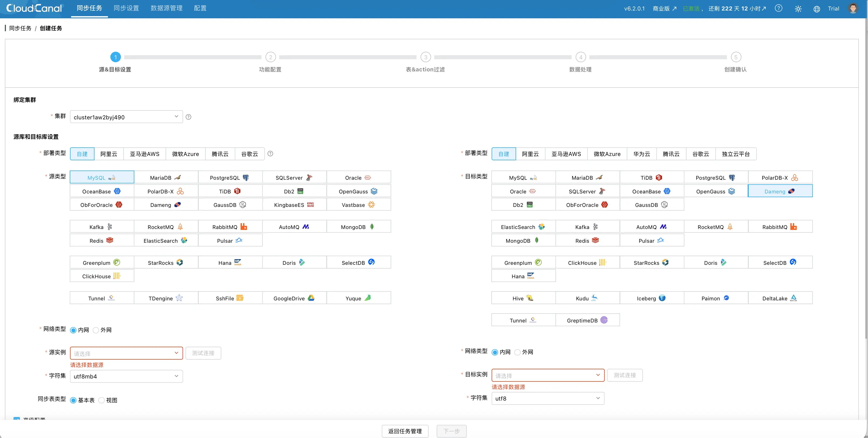Pick Iceberg as target type

[x=652, y=298]
